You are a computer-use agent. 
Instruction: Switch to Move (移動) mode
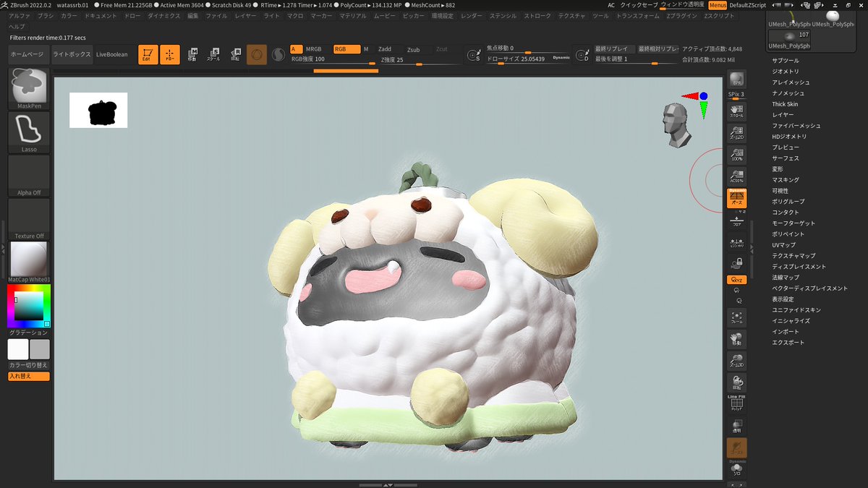pos(192,54)
